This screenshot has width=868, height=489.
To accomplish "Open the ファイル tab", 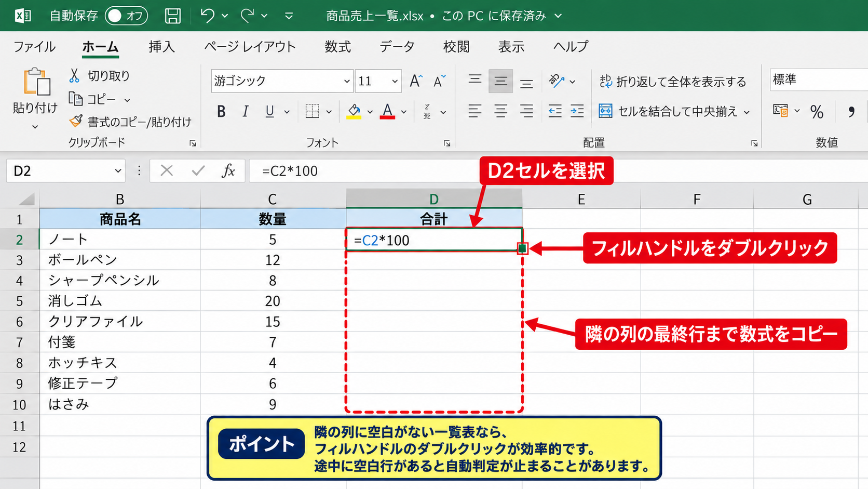I will click(x=34, y=46).
